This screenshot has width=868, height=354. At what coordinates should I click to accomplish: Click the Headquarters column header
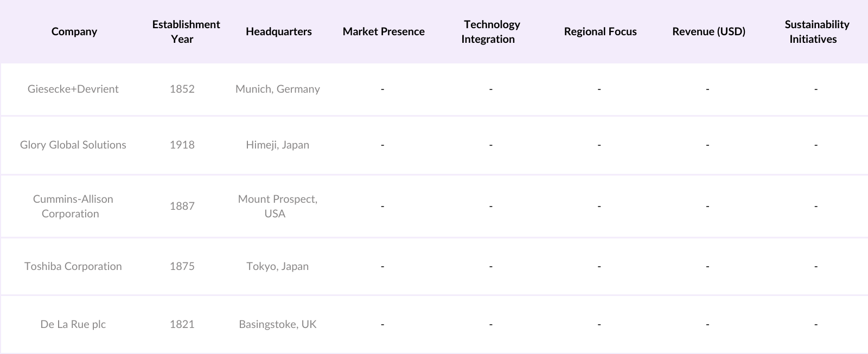tap(278, 31)
